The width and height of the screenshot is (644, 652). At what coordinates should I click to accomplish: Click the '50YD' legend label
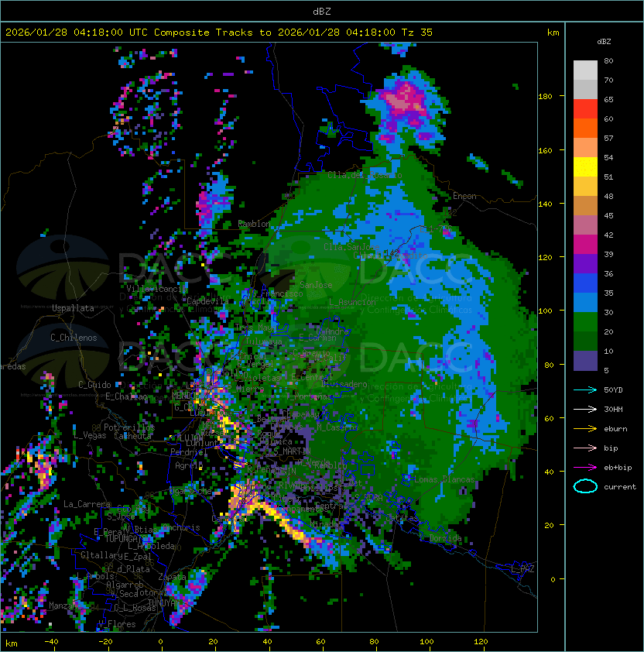click(x=613, y=390)
